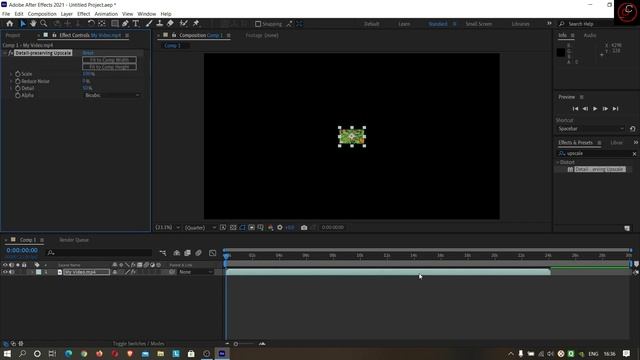Select the Pen tool
The height and width of the screenshot is (360, 640).
click(125, 24)
